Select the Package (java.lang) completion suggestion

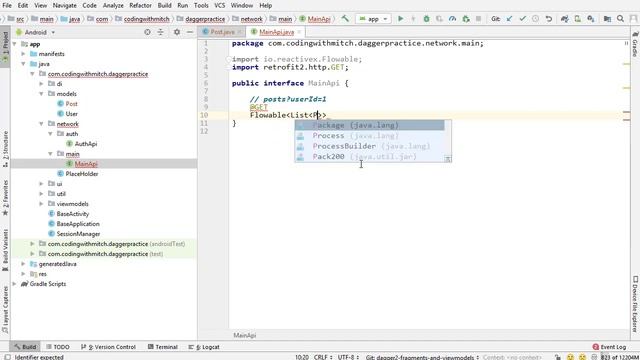(x=370, y=125)
